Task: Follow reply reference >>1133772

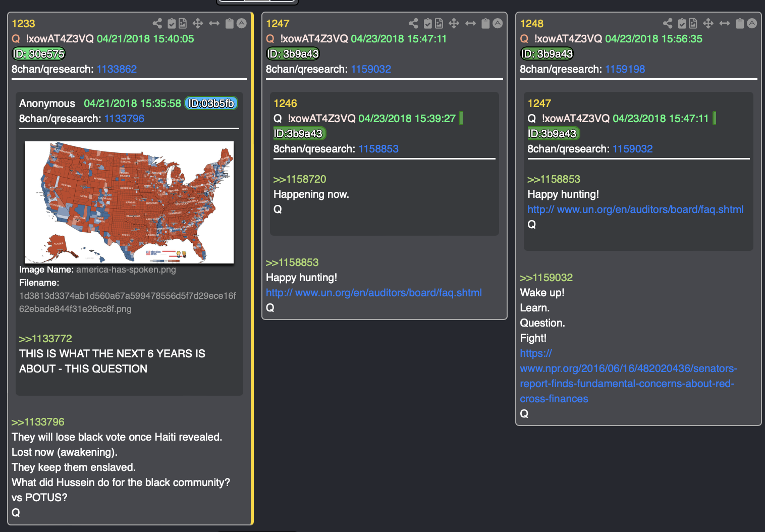Action: 45,339
